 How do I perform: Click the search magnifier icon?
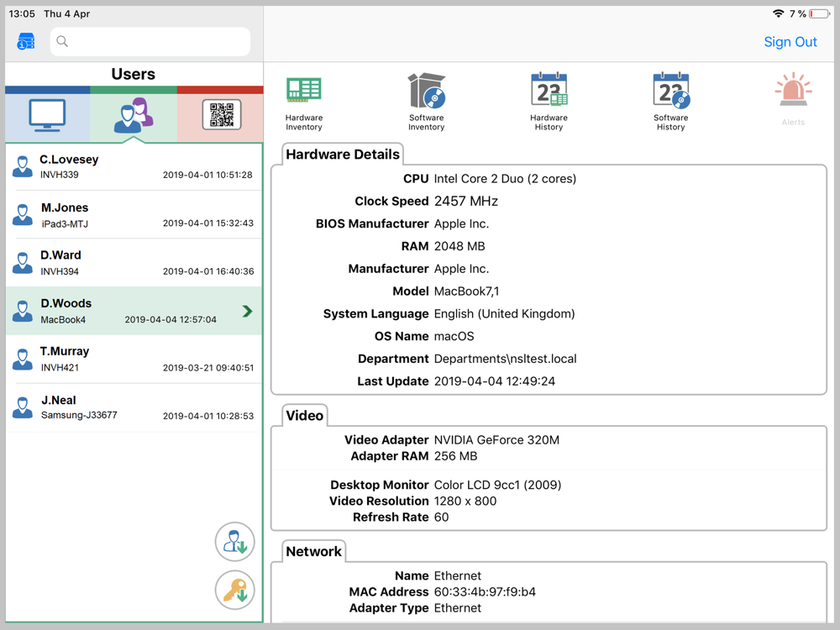click(62, 41)
